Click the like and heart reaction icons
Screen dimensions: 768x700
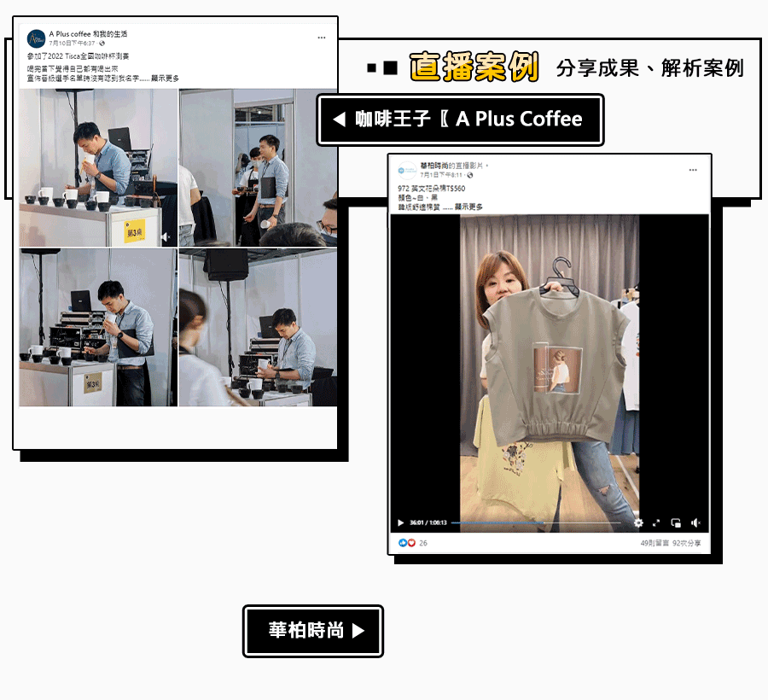click(406, 543)
